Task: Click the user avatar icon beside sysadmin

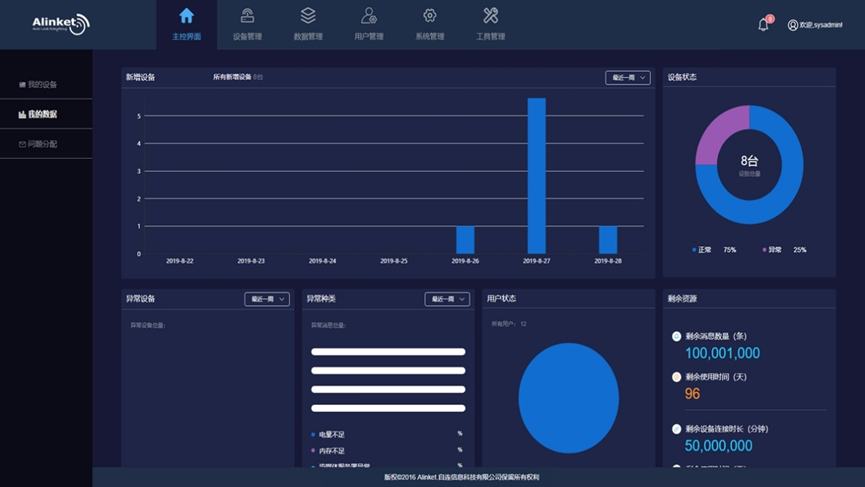Action: [x=792, y=25]
